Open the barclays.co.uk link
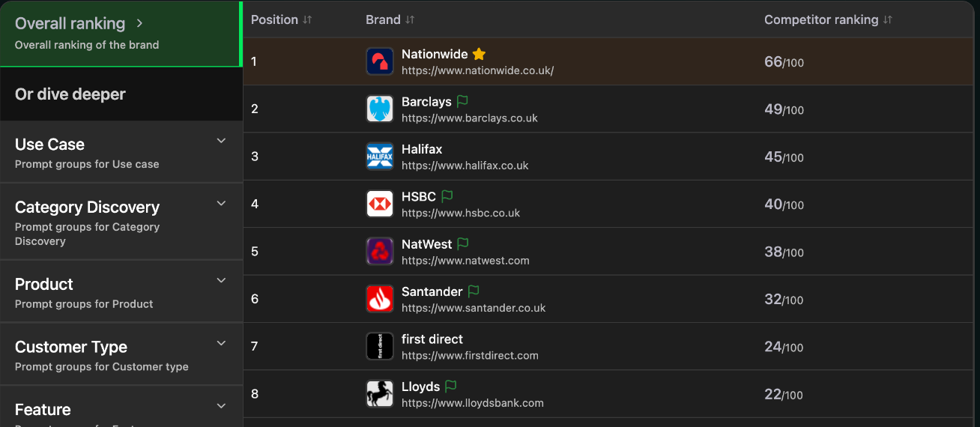The width and height of the screenshot is (980, 427). (x=470, y=118)
